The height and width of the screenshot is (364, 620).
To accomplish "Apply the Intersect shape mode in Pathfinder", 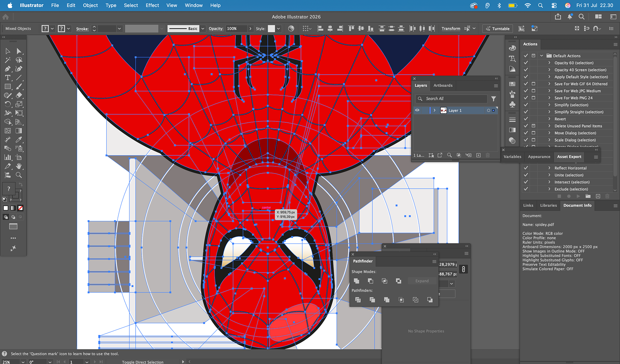I will pos(384,281).
